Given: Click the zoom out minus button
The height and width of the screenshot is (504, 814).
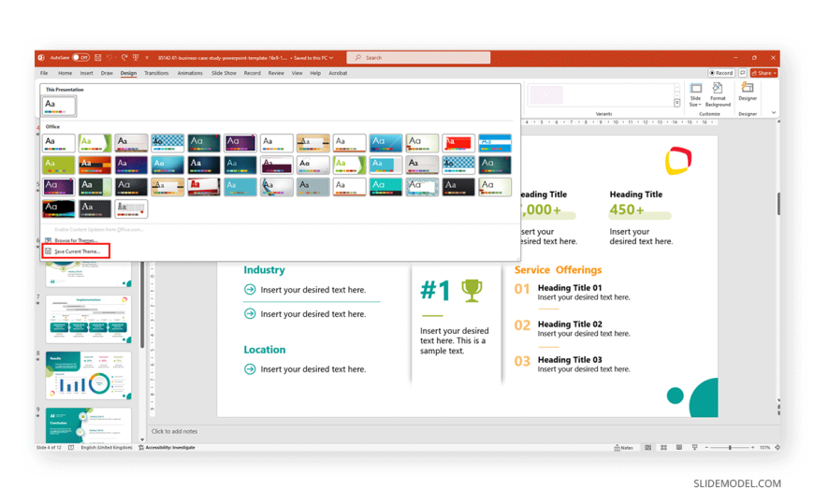Looking at the screenshot, I should tap(706, 447).
